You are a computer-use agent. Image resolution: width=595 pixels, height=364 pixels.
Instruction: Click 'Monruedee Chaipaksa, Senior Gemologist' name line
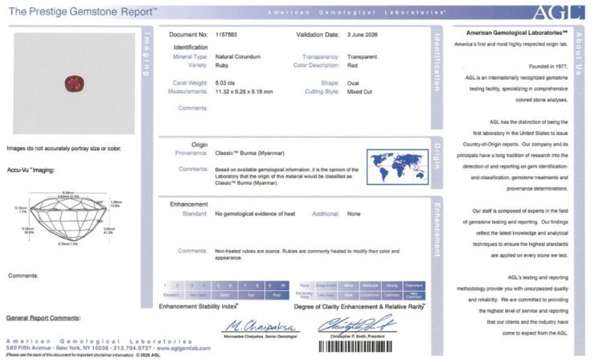coord(261,337)
